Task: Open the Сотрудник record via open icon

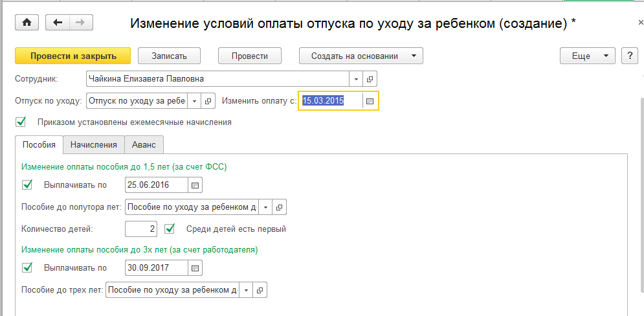Action: 370,79
